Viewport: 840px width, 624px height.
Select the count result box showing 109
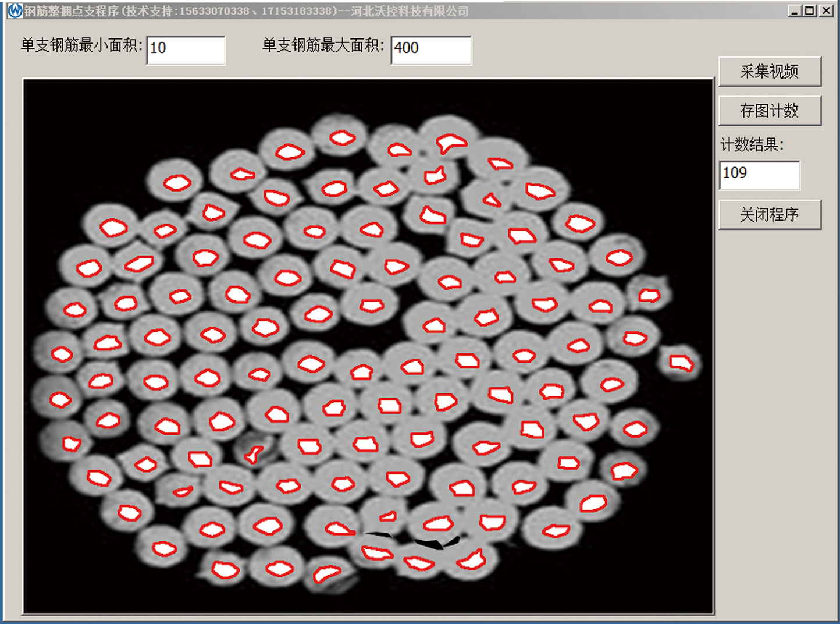tap(759, 175)
